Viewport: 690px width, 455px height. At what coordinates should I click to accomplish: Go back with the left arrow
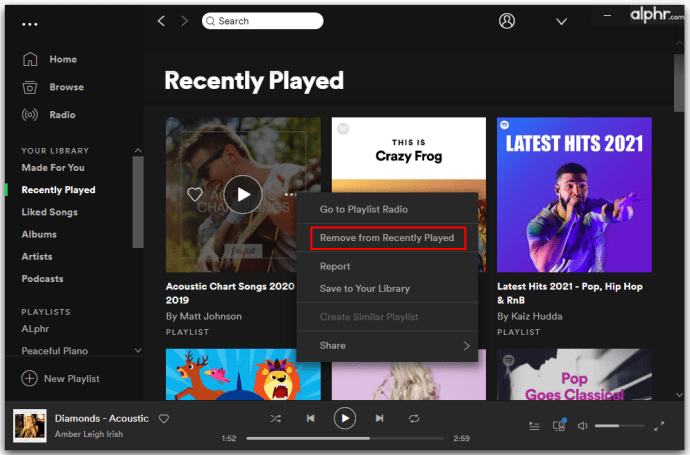(x=161, y=21)
